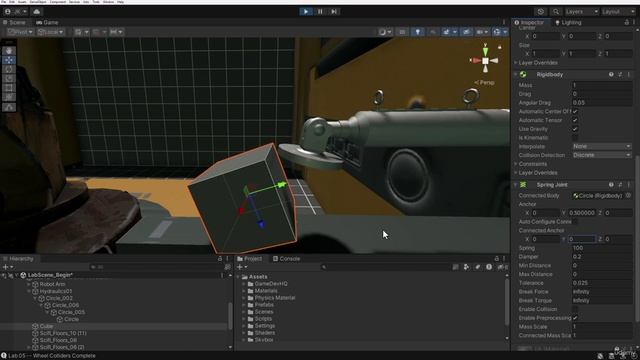
Task: Select the Hand view tool
Action: coord(9,51)
